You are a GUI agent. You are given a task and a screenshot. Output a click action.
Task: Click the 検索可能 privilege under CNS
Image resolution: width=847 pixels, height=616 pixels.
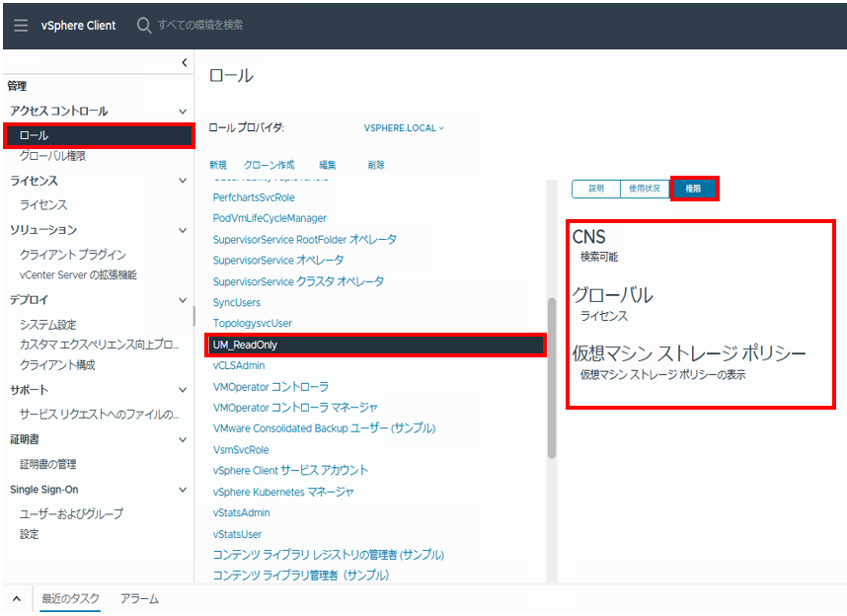coord(599,257)
